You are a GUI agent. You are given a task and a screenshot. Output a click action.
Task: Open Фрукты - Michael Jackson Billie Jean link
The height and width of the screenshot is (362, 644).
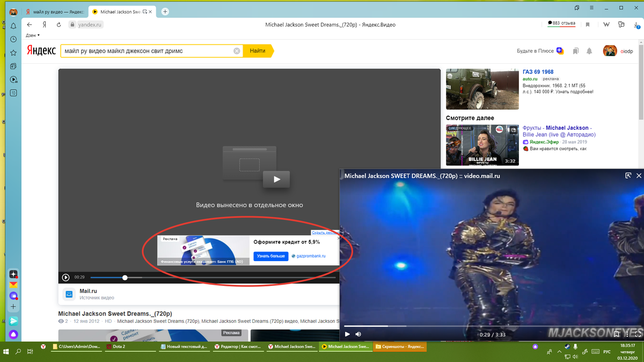coord(559,131)
